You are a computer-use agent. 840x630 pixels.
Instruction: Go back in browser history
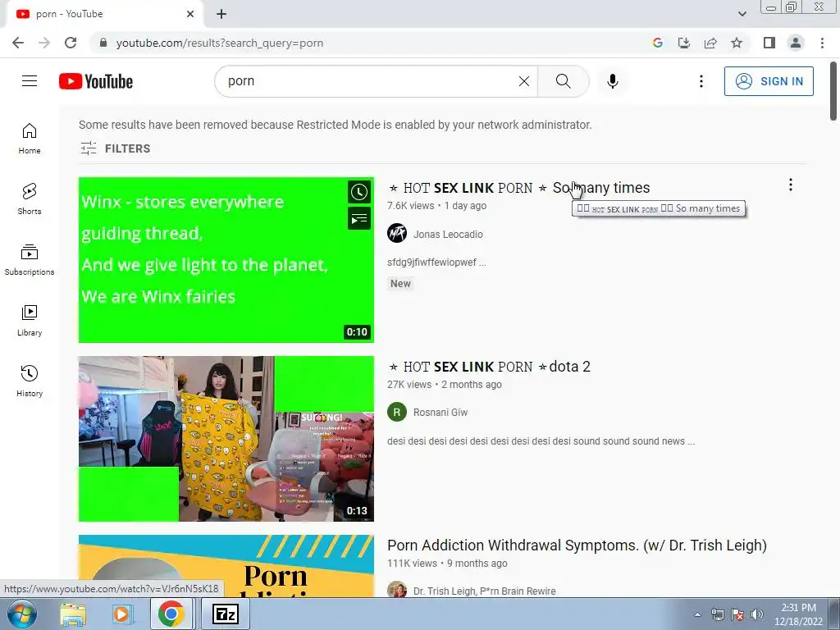(x=18, y=43)
